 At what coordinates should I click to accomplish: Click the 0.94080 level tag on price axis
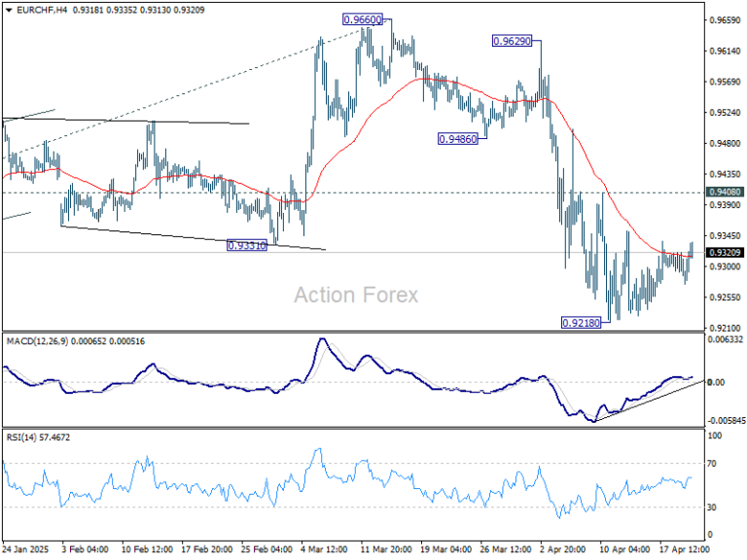pos(725,192)
